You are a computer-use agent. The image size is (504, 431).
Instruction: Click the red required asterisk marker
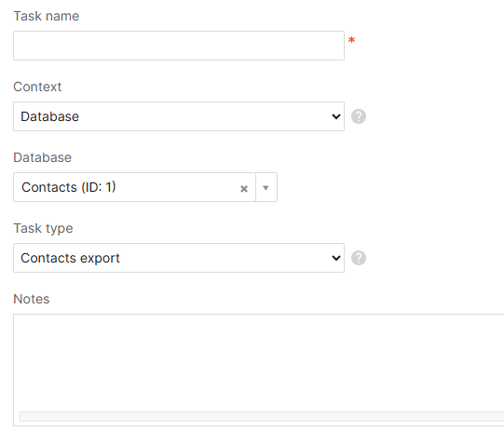click(x=351, y=40)
